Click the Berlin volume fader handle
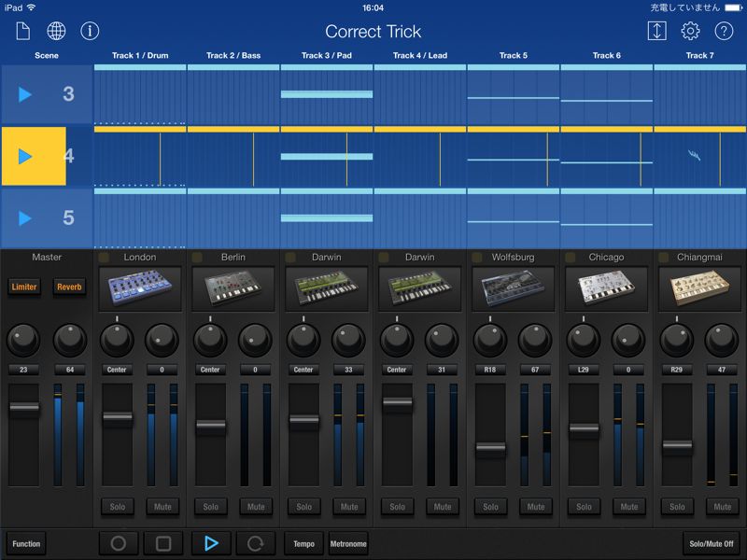The height and width of the screenshot is (560, 747). pyautogui.click(x=211, y=426)
